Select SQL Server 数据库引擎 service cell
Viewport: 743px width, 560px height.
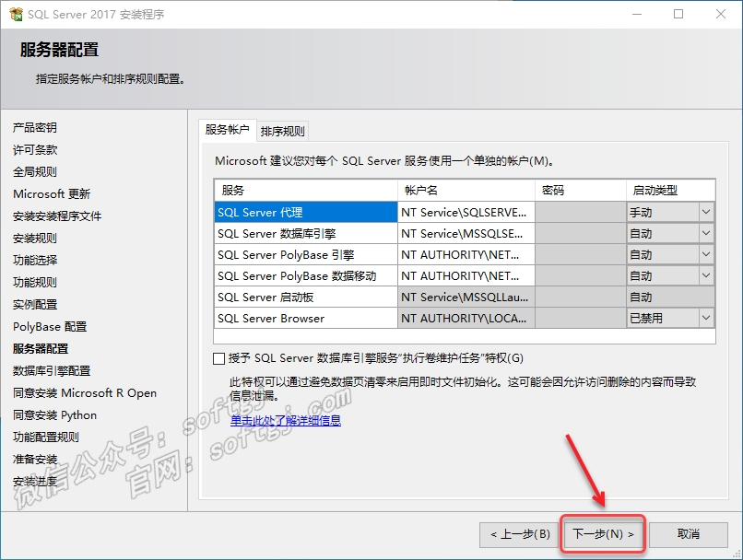306,233
